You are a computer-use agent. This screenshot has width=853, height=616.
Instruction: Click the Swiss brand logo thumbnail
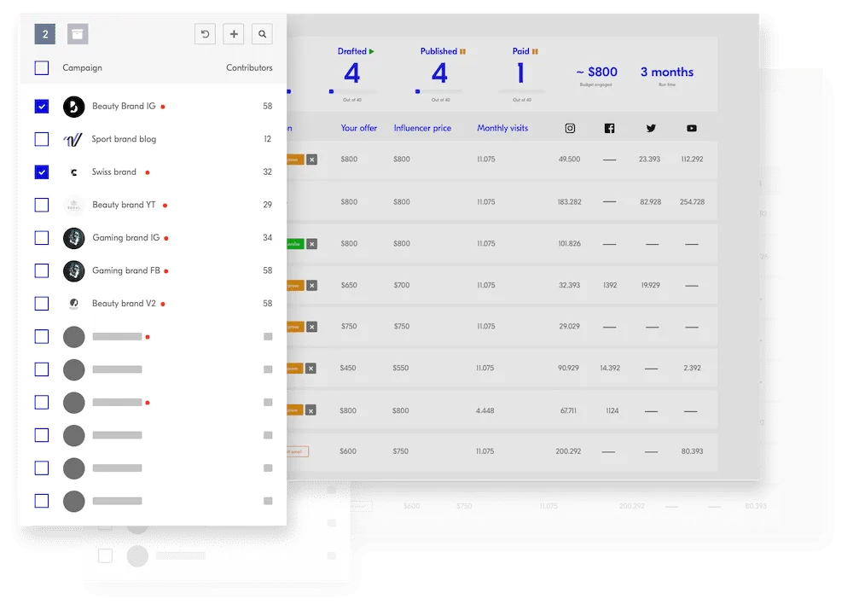tap(74, 172)
